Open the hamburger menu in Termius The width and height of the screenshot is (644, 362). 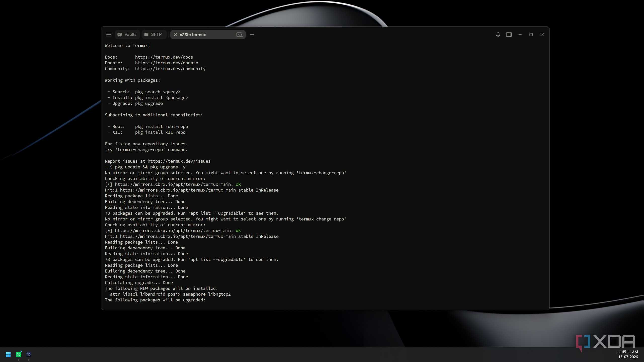[108, 35]
